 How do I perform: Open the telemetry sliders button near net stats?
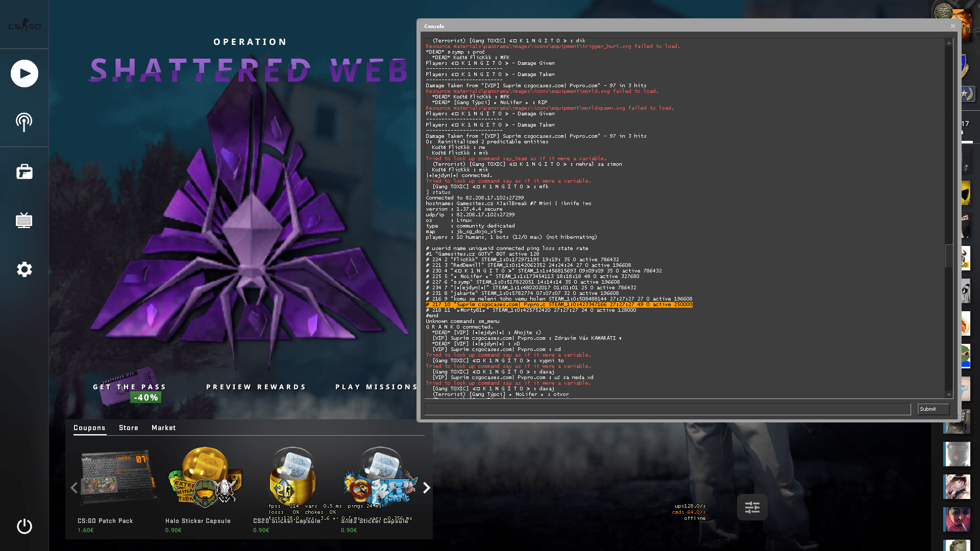(x=752, y=507)
